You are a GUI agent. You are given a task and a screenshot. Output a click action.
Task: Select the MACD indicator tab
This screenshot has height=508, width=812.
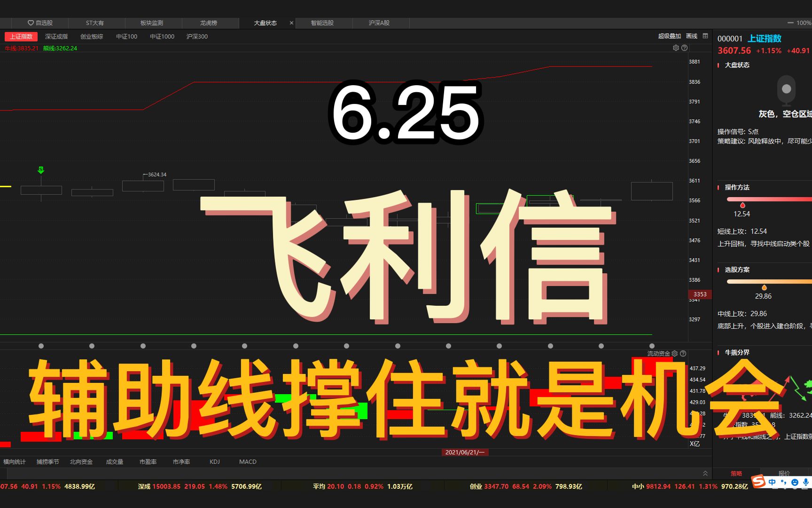pyautogui.click(x=248, y=461)
